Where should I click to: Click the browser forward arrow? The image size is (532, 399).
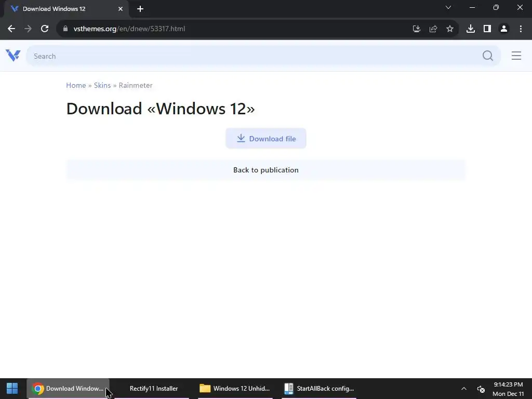pyautogui.click(x=28, y=29)
